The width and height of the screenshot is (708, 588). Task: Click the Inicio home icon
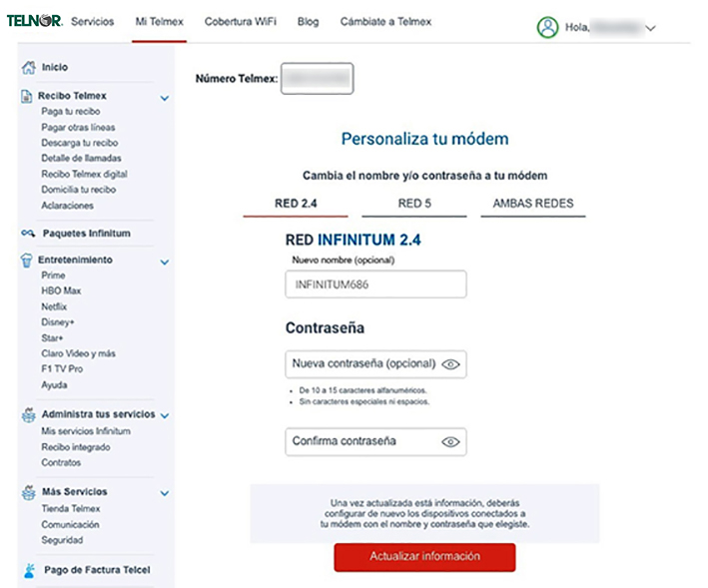(x=28, y=68)
